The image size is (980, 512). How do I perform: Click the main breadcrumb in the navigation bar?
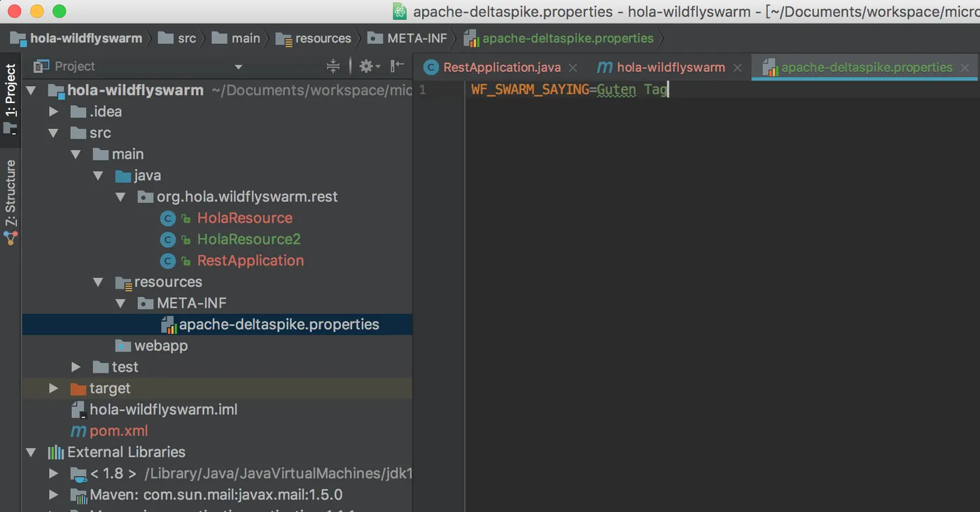[x=236, y=39]
